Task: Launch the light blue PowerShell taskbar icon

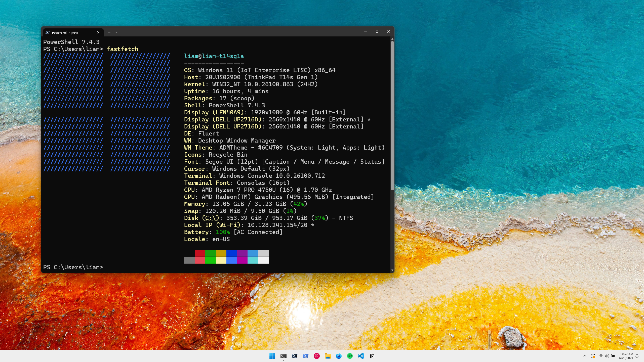Action: click(x=305, y=356)
